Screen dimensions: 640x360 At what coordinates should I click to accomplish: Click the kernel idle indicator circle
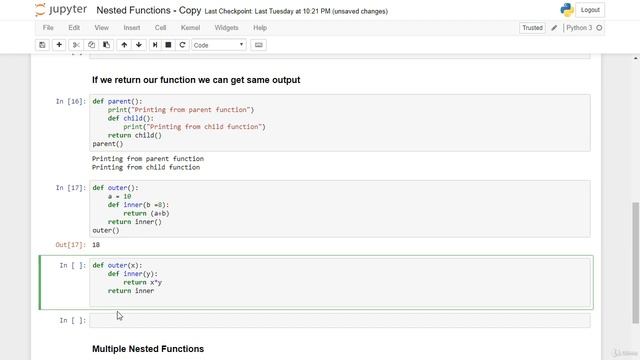tap(599, 28)
